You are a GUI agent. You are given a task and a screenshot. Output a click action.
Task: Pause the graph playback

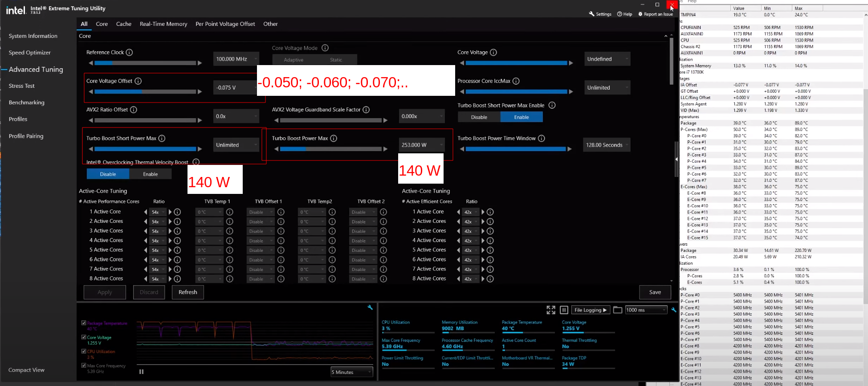(x=141, y=372)
